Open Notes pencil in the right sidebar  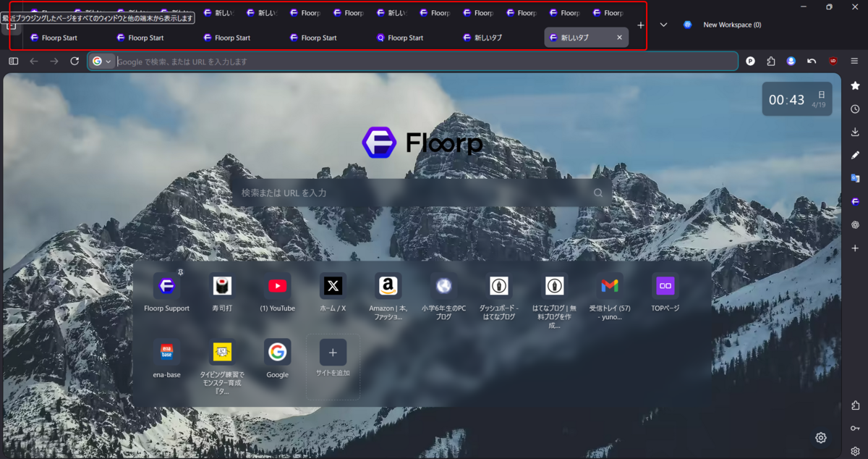pos(856,155)
